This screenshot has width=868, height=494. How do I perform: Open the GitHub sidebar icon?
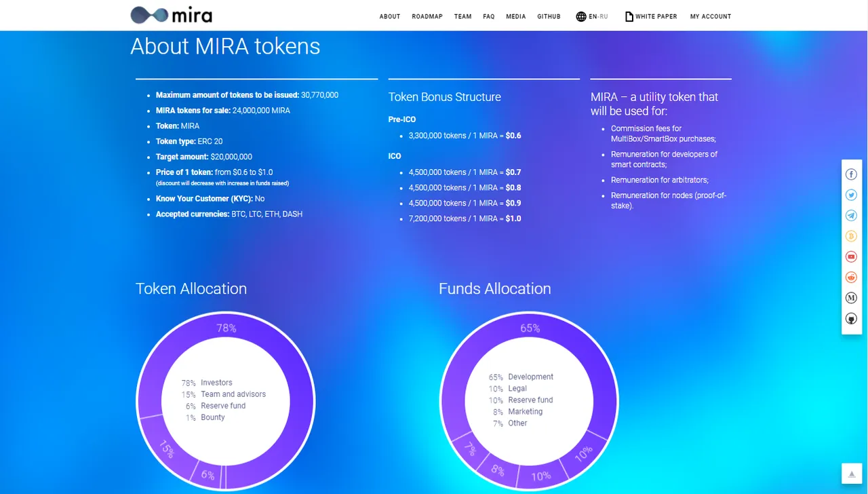click(x=852, y=319)
